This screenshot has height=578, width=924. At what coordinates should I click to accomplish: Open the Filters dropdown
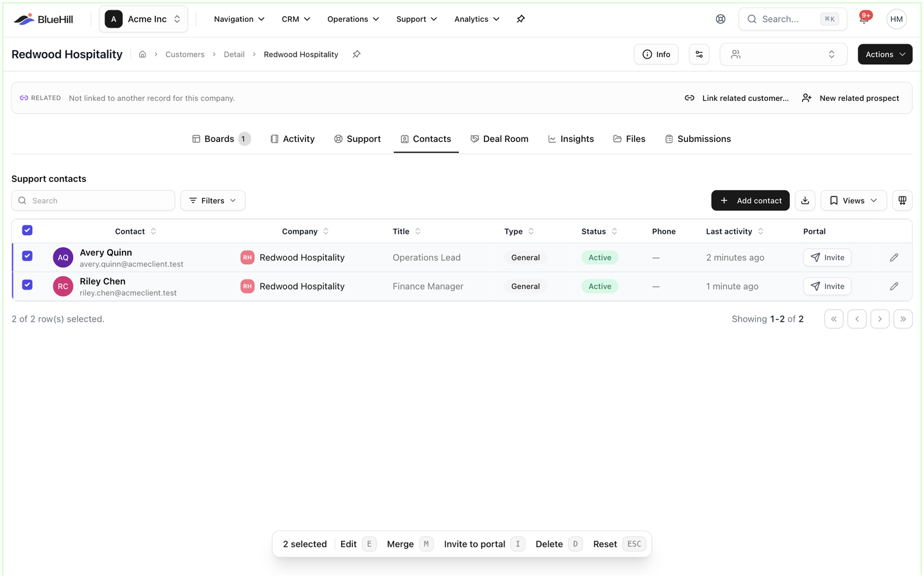pyautogui.click(x=212, y=200)
